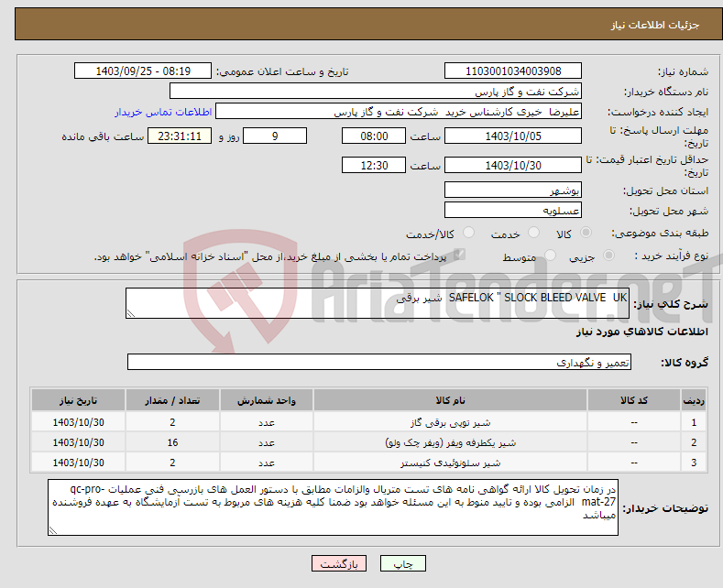Click the شماره نیاز label
Screen dimensions: 723x588
pyautogui.click(x=683, y=71)
